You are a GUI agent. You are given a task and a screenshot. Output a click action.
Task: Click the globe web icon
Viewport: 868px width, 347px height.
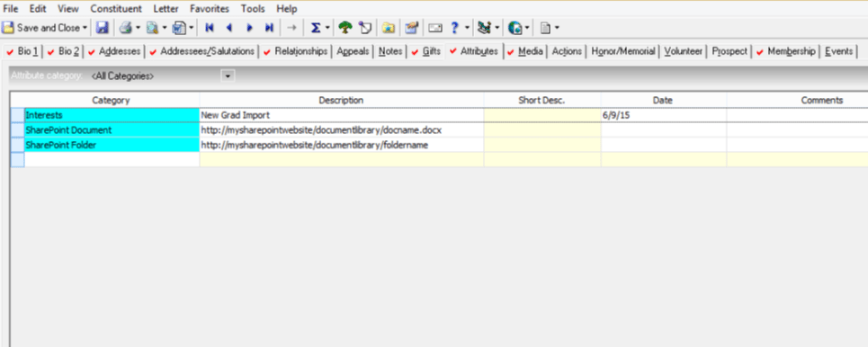515,28
